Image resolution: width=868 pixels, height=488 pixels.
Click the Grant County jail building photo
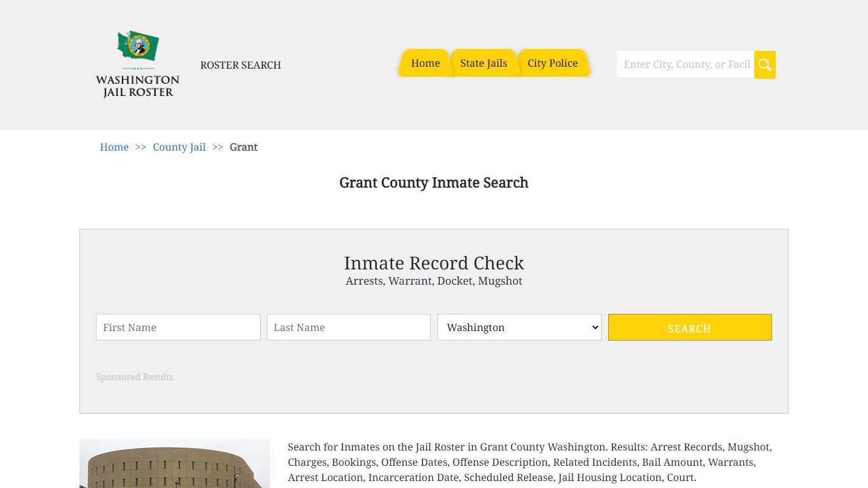pos(175,464)
